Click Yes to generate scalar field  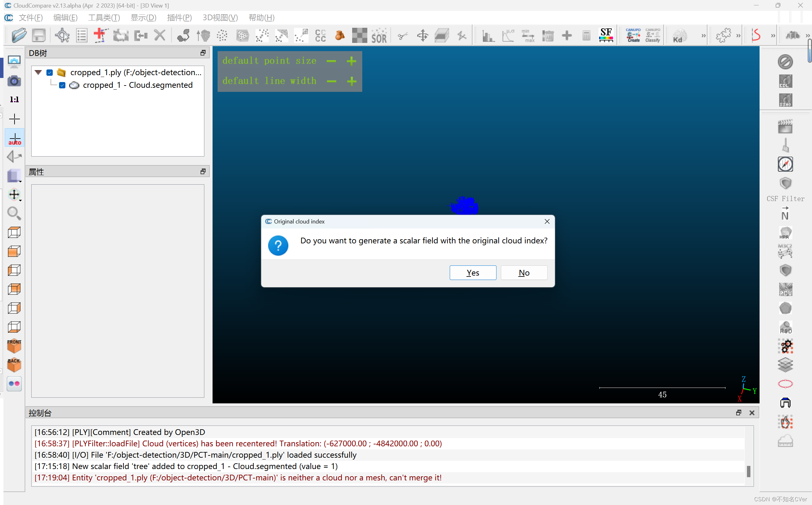(472, 272)
